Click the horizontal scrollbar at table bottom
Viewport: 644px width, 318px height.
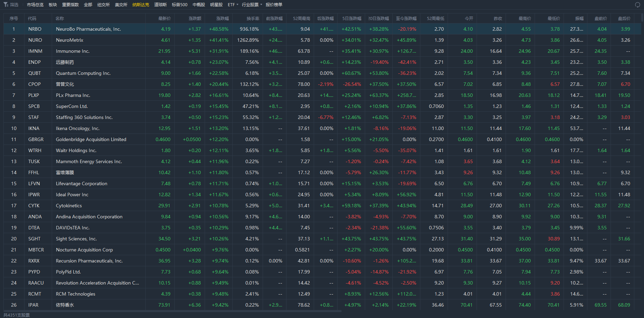coord(173,311)
